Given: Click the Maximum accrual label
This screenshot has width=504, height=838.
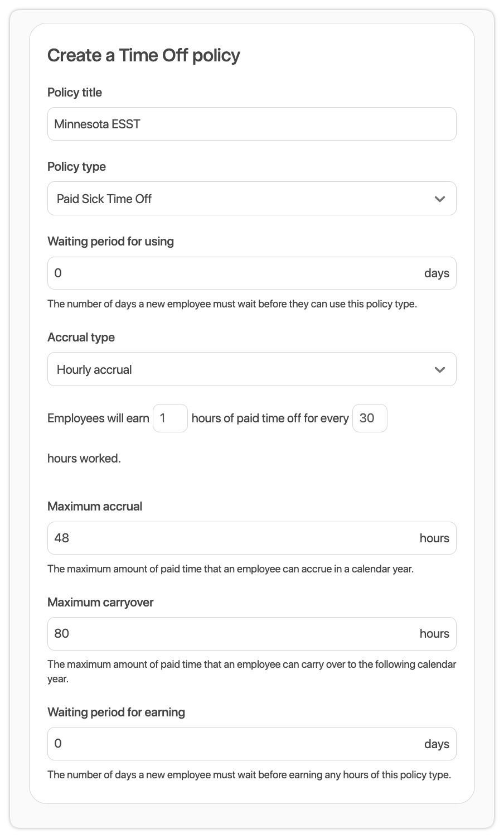Looking at the screenshot, I should [x=95, y=507].
